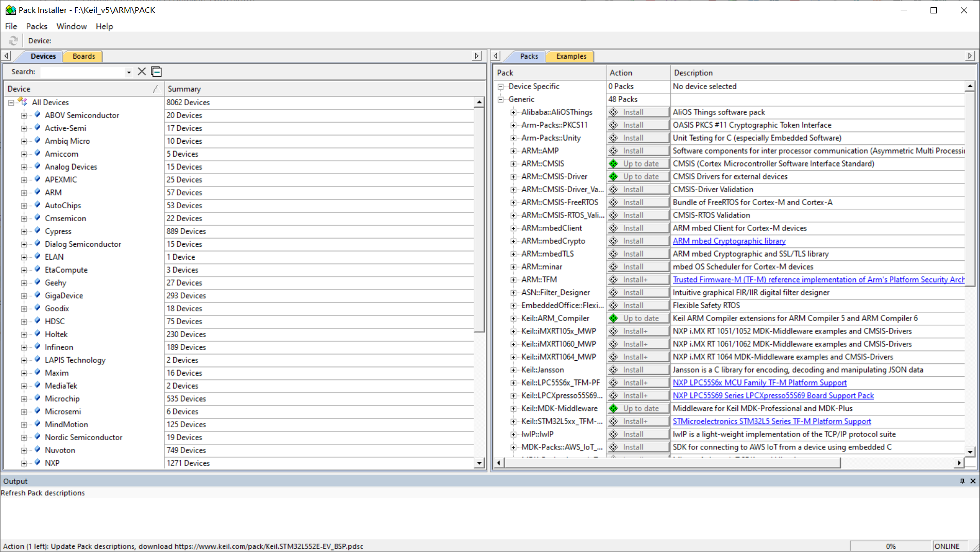Viewport: 980px width, 552px height.
Task: Click down arrow of packs vertical scrollbar
Action: [970, 452]
